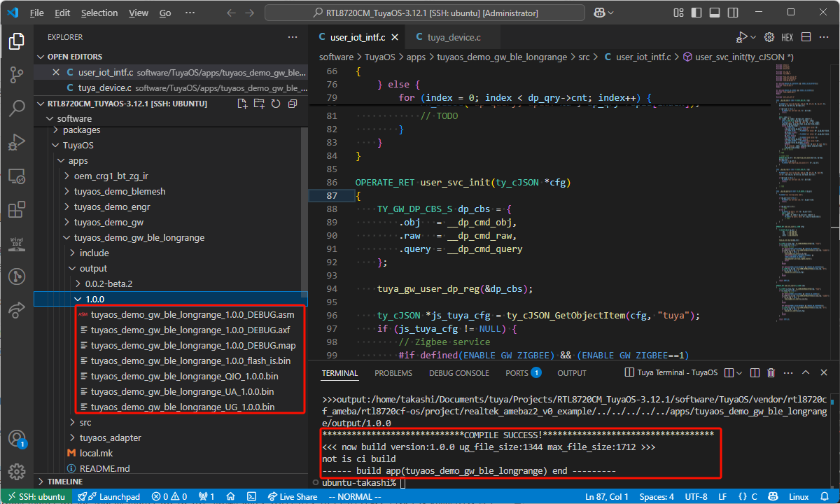Click the title bar command search box
840x504 pixels.
[x=426, y=13]
